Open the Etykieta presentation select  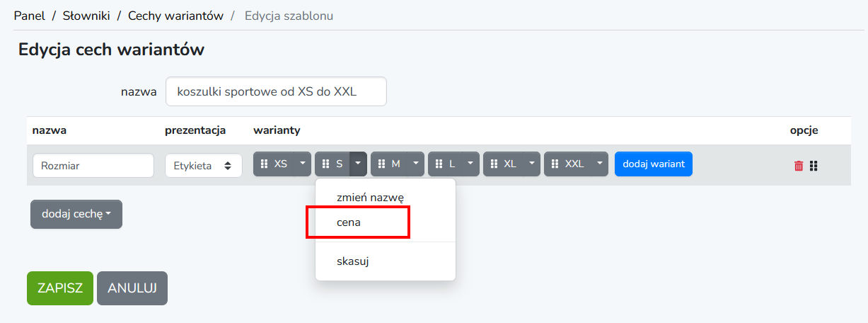coord(203,165)
